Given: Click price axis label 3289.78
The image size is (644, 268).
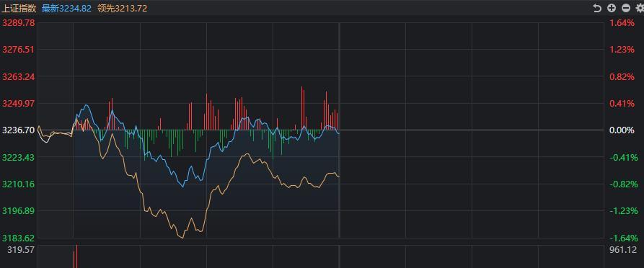Looking at the screenshot, I should (x=19, y=23).
